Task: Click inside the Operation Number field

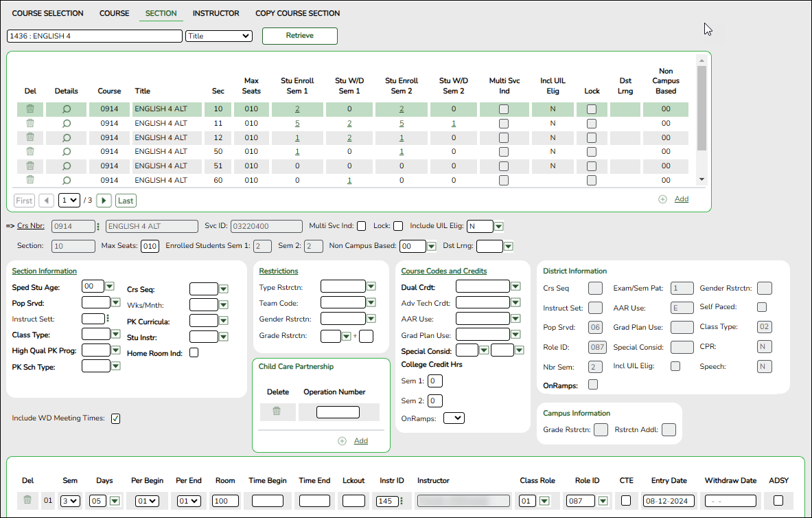Action: pyautogui.click(x=338, y=412)
